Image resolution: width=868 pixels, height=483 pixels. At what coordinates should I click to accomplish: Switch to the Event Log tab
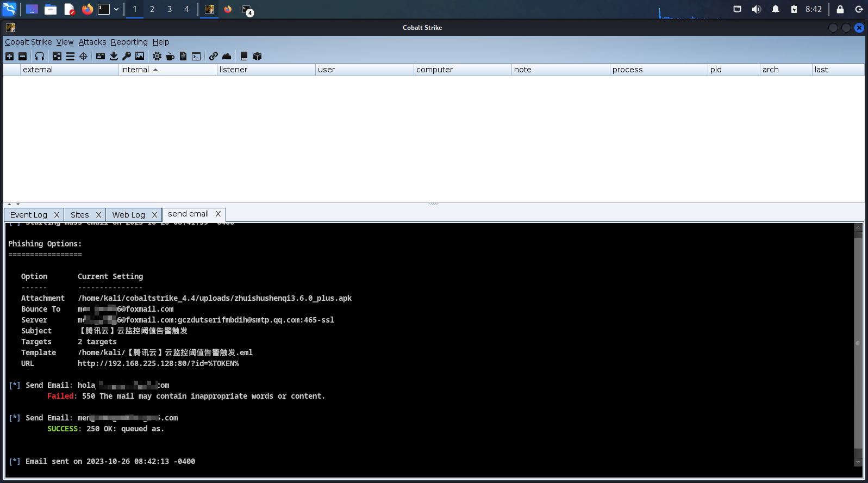(x=29, y=215)
